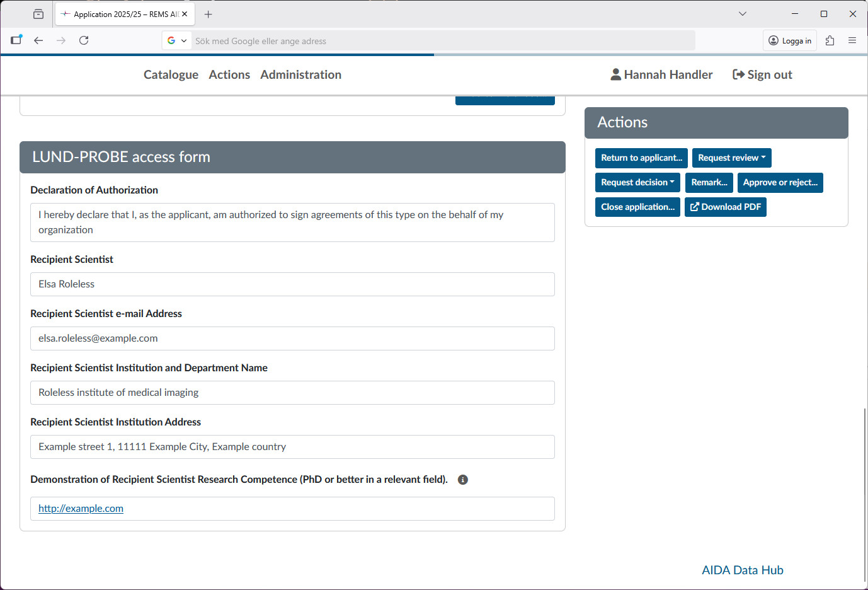The height and width of the screenshot is (590, 868).
Task: Click the tab overview icon top-left
Action: click(38, 13)
